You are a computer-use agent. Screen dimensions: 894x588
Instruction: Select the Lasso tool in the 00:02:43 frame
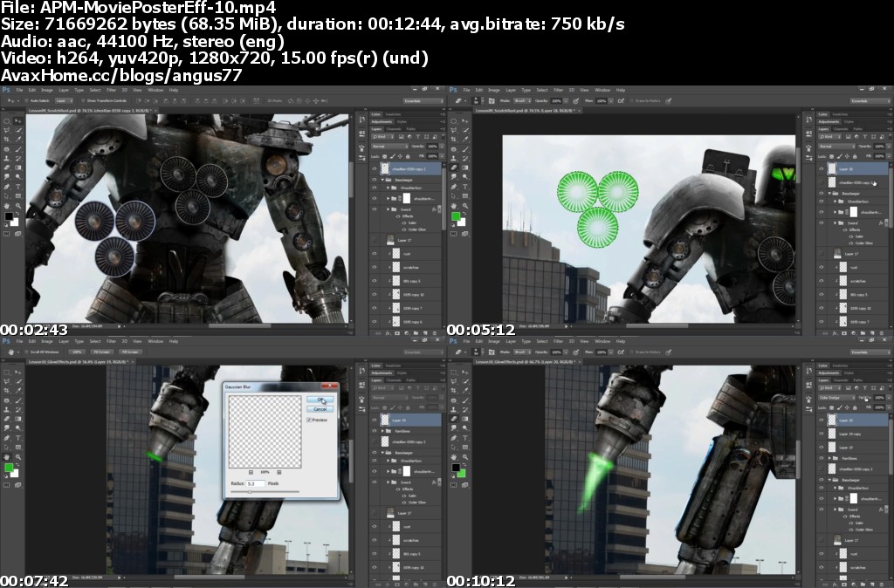(6, 130)
